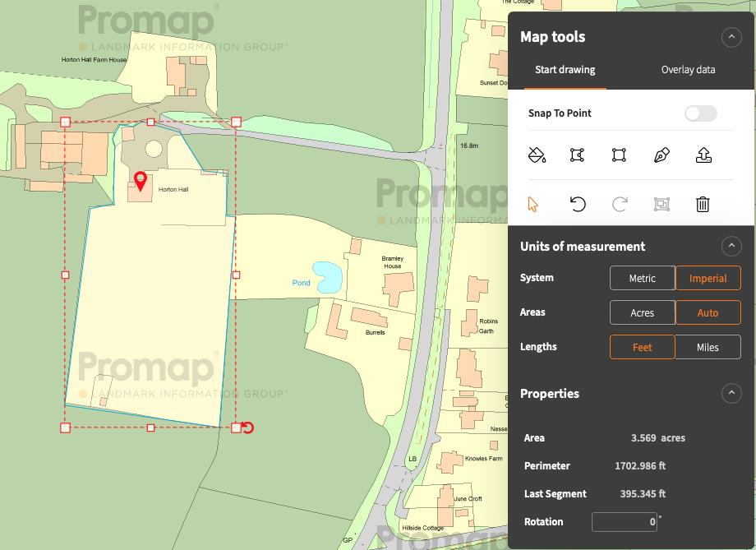Select the paint bucket fill tool
Image resolution: width=756 pixels, height=550 pixels.
536,155
